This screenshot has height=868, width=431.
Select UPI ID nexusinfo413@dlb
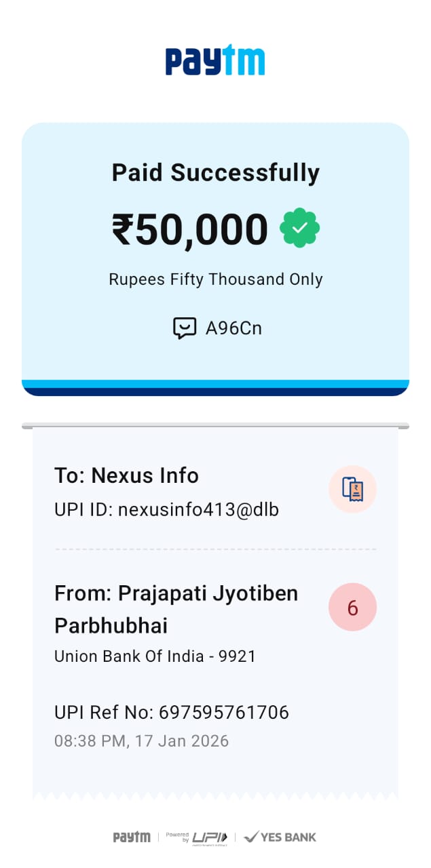(x=166, y=509)
